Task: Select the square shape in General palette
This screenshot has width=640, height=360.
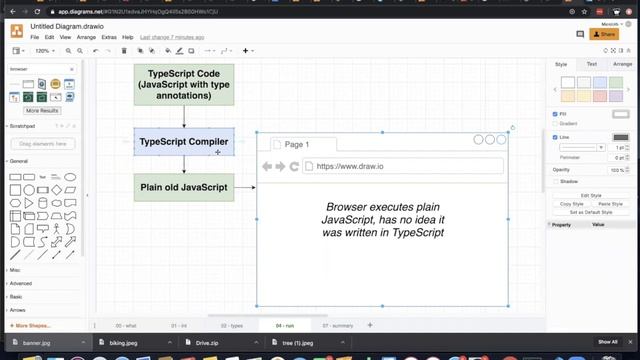Action: (15, 190)
